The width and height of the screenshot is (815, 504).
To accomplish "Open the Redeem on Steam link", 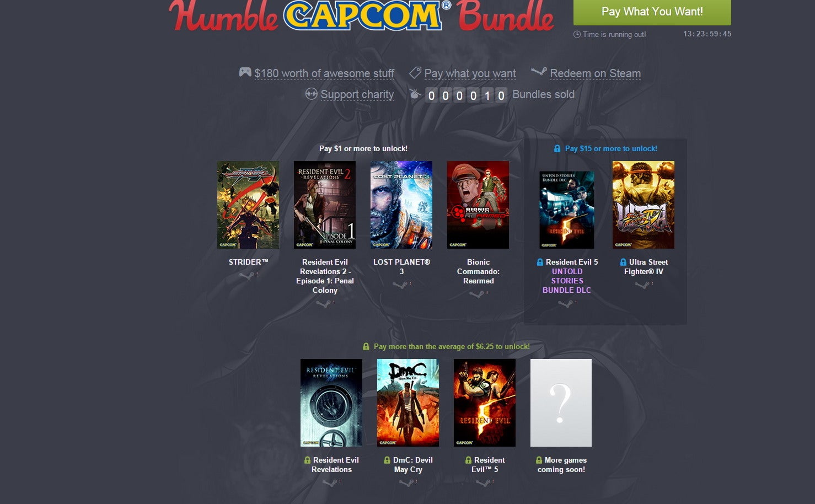I will coord(595,73).
